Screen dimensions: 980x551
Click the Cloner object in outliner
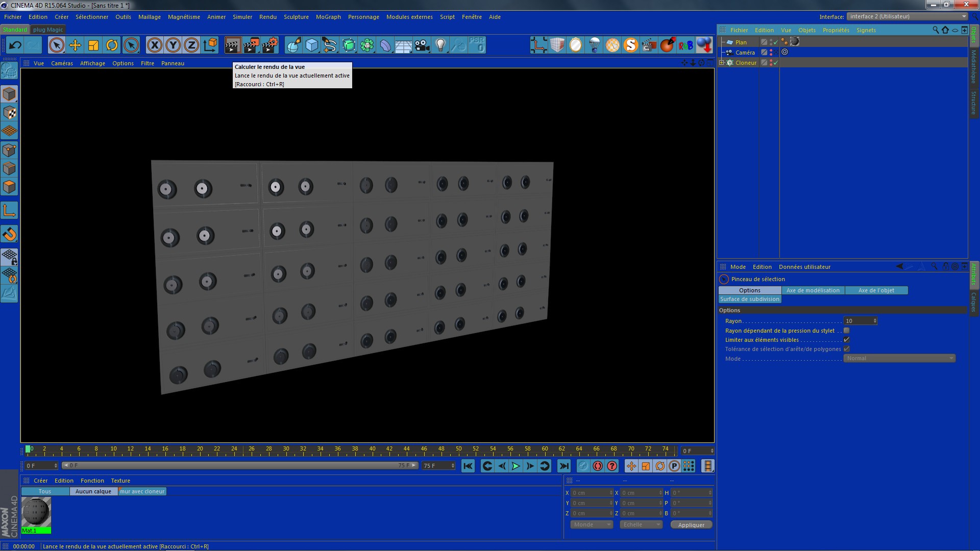click(x=746, y=63)
